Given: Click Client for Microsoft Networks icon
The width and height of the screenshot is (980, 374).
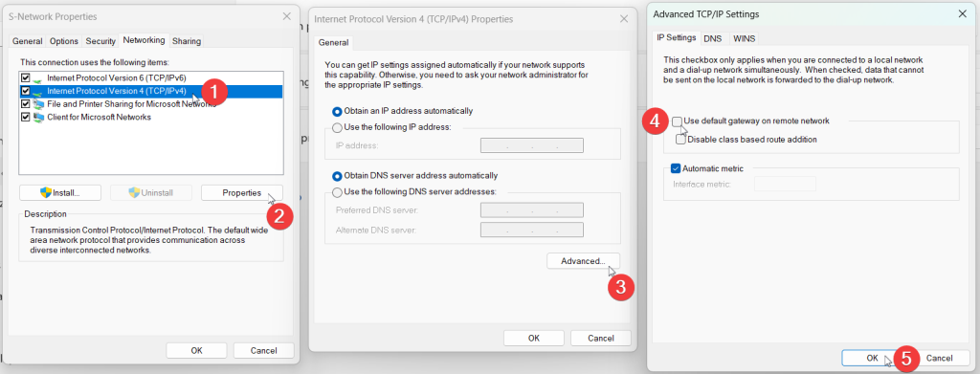Looking at the screenshot, I should coord(38,117).
